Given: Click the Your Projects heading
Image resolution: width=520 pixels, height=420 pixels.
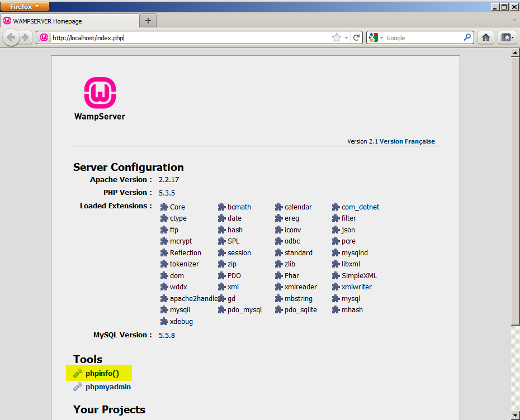Looking at the screenshot, I should (109, 409).
